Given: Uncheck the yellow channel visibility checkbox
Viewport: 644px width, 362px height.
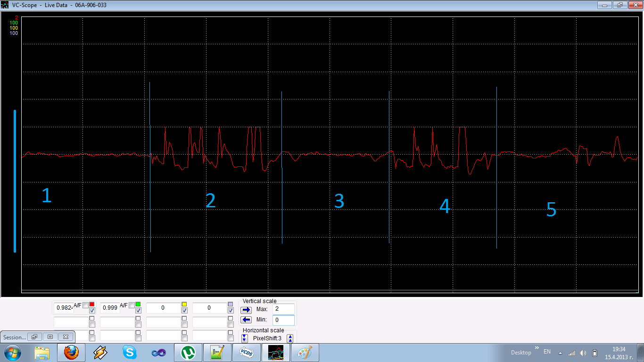Looking at the screenshot, I should [x=184, y=311].
